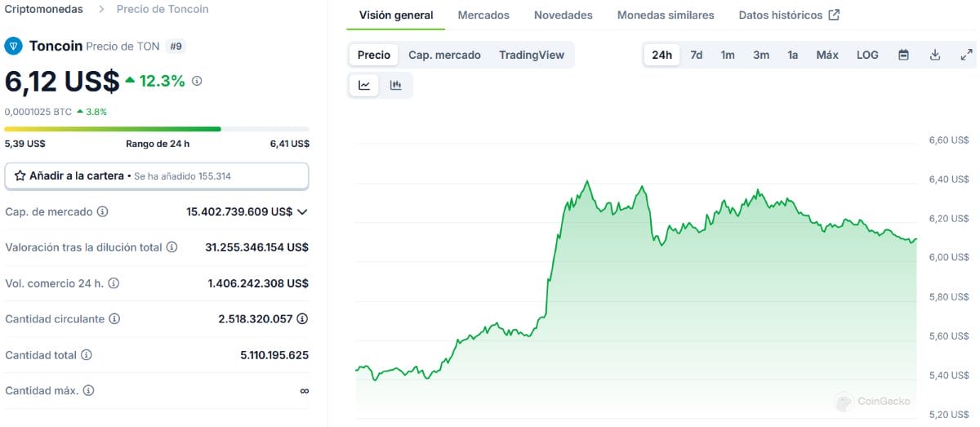Select the candlestick chart view icon
The height and width of the screenshot is (427, 980).
396,86
